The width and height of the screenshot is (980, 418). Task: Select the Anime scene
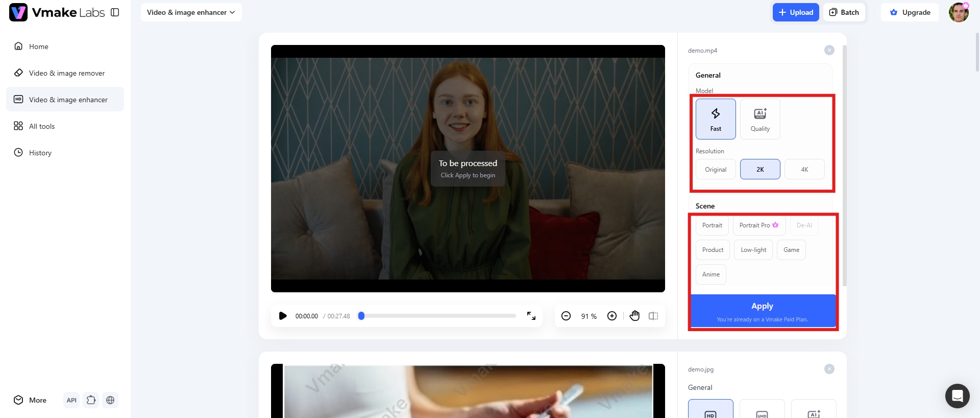pos(711,274)
